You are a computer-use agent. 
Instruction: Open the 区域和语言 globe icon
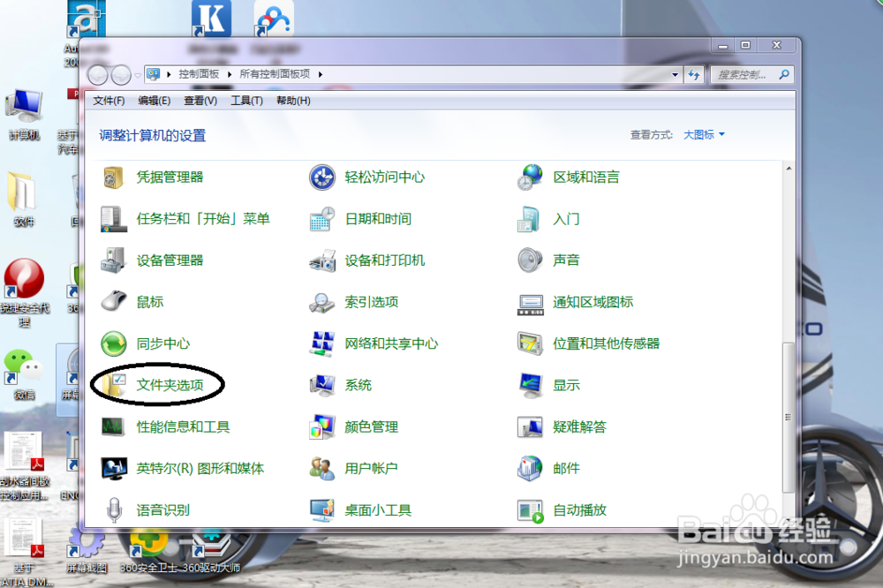pos(530,177)
